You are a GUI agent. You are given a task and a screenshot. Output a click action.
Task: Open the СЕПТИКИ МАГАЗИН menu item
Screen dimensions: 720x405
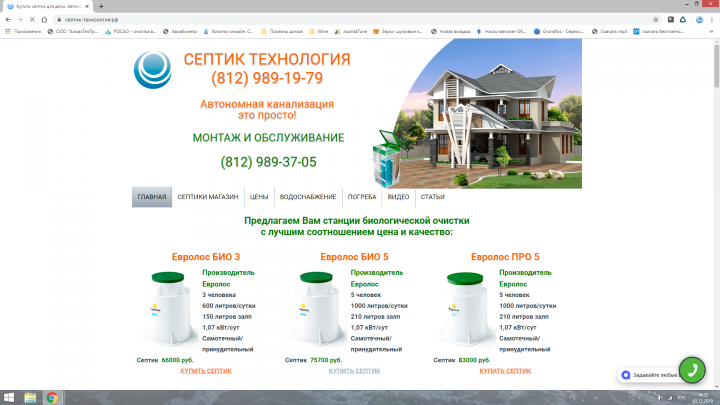208,197
